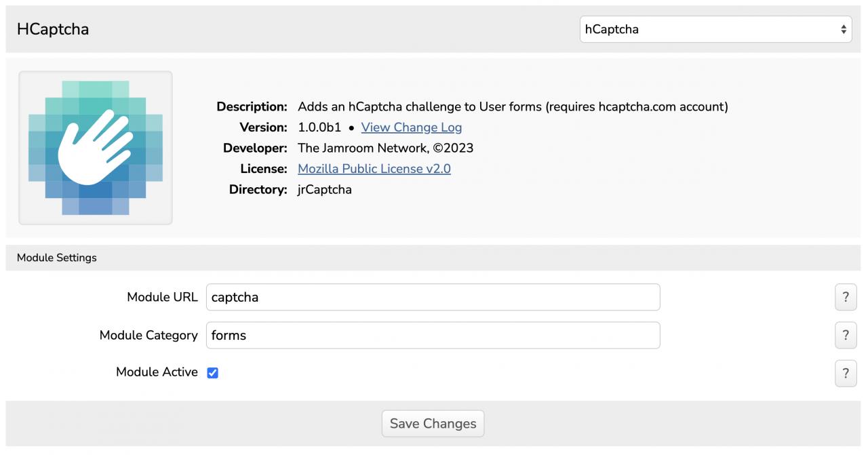Viewport: 868px width, 455px height.
Task: Open help for the Module Active option
Action: 845,373
